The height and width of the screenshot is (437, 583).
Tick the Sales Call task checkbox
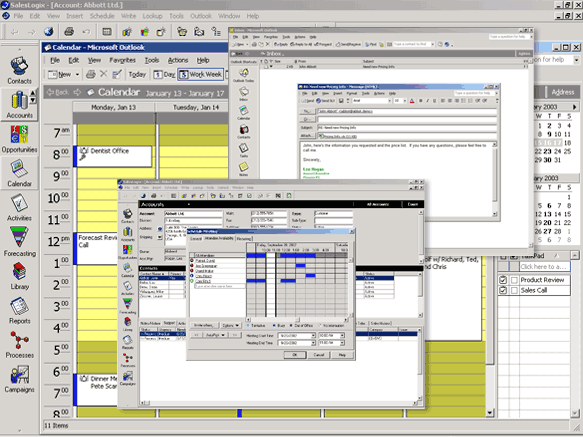tap(515, 290)
